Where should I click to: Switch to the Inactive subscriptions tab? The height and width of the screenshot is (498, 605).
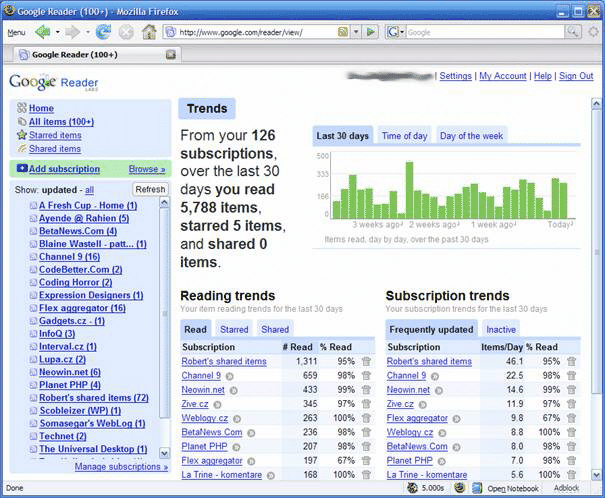[501, 329]
